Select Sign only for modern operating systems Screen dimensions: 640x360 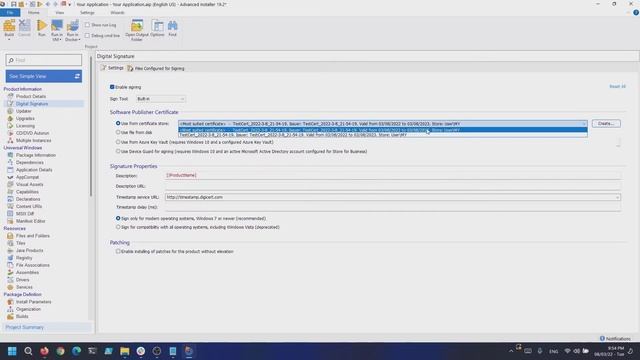[118, 218]
